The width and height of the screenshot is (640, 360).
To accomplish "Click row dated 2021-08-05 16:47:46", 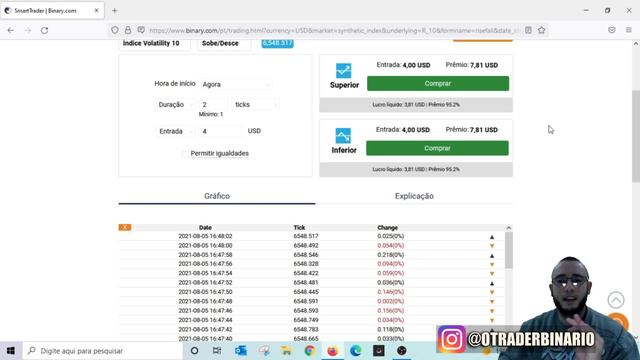I will [x=311, y=311].
